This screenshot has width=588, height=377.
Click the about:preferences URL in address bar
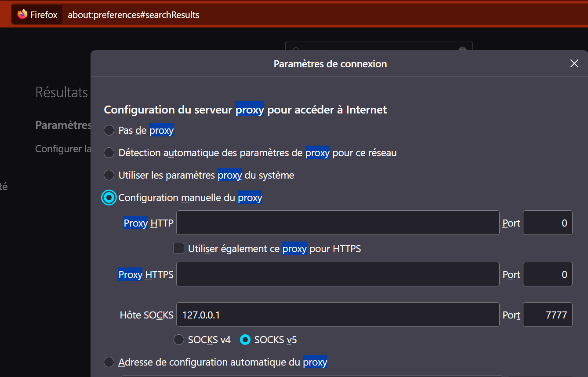pos(134,15)
